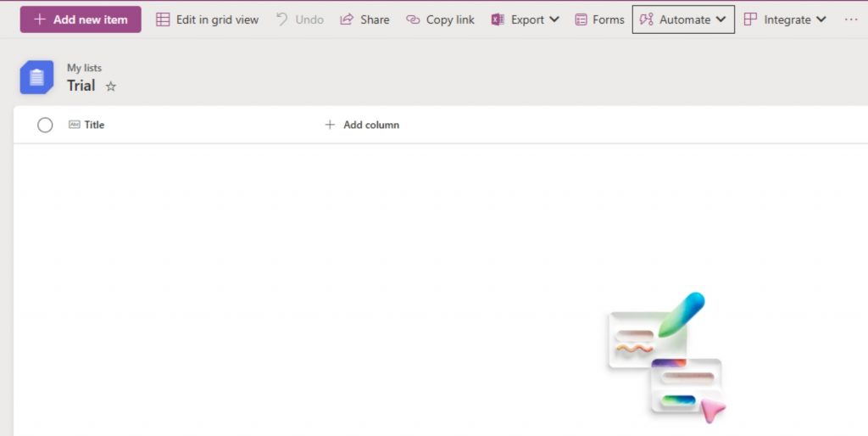The height and width of the screenshot is (436, 868).
Task: Click the Undo command
Action: point(299,20)
